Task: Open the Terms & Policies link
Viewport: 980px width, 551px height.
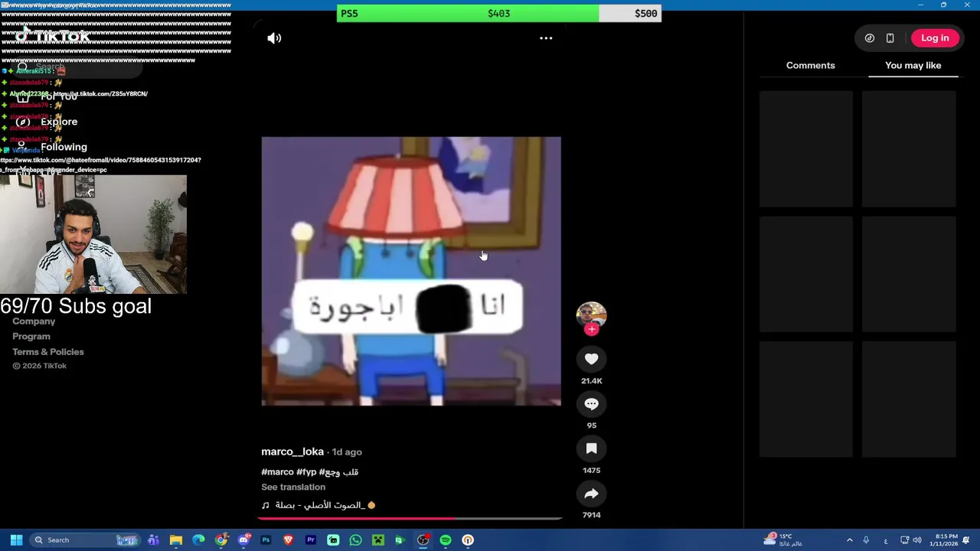Action: [48, 352]
